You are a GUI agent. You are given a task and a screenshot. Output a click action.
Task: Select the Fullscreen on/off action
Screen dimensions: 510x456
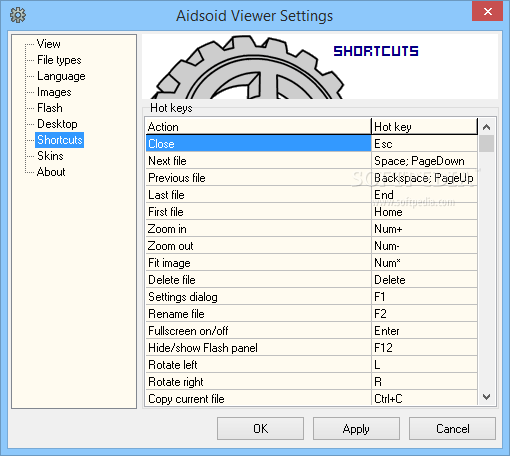click(258, 331)
